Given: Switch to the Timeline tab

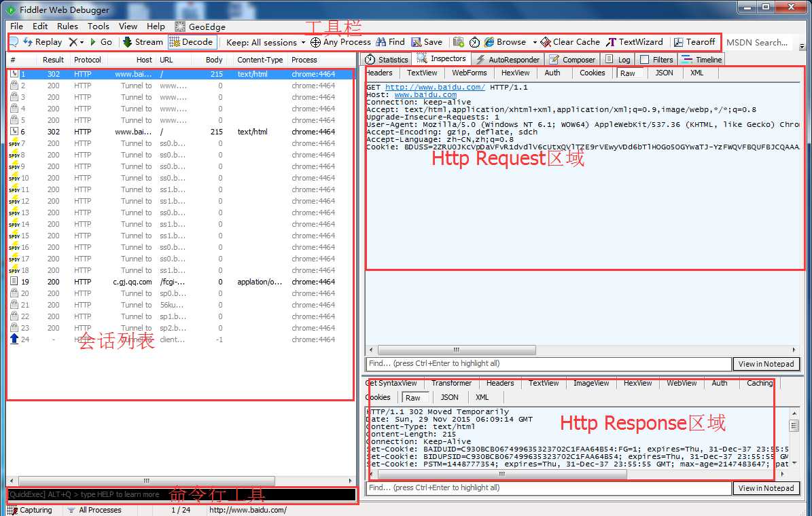Looking at the screenshot, I should (x=702, y=60).
